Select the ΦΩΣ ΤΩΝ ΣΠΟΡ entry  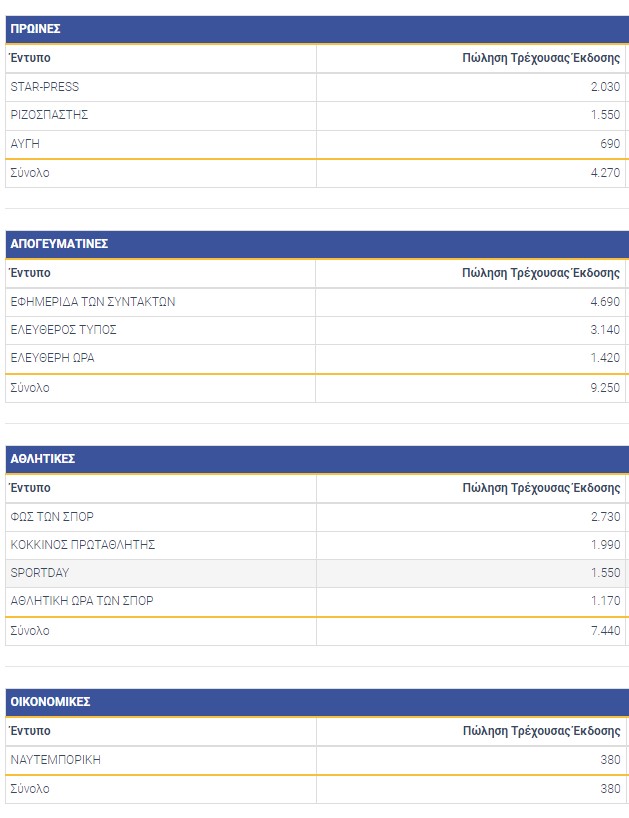pyautogui.click(x=52, y=517)
